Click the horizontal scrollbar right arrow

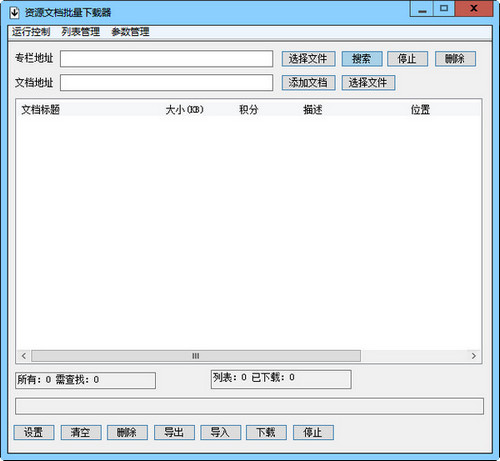click(x=474, y=356)
